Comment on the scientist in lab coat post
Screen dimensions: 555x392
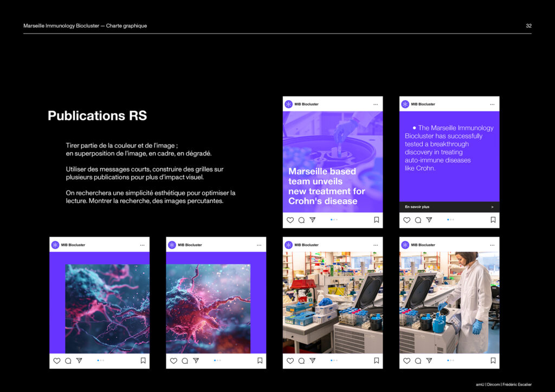point(418,361)
